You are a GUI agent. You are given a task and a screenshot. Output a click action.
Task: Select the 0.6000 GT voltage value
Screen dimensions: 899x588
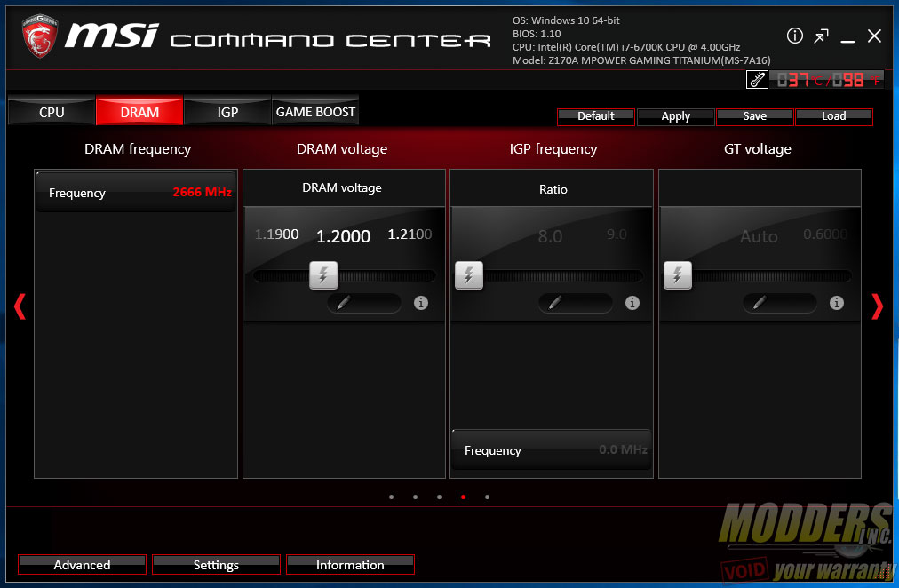(x=825, y=234)
